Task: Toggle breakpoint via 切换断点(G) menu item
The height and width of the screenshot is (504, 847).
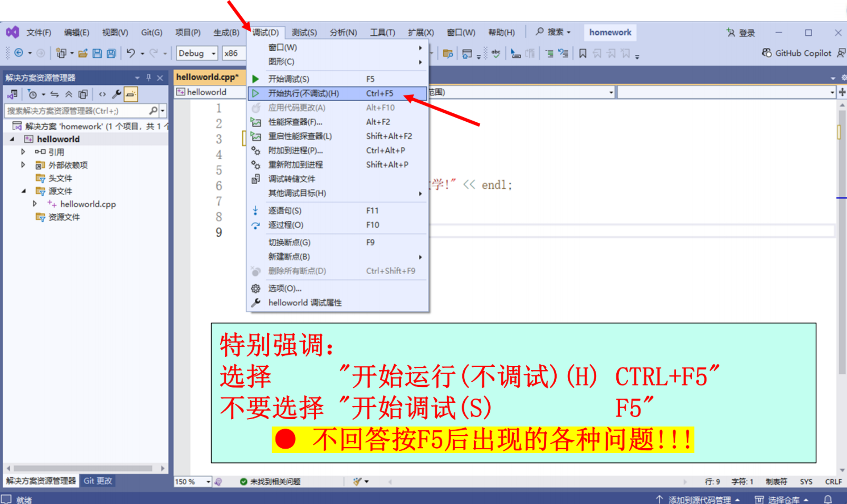Action: 289,242
